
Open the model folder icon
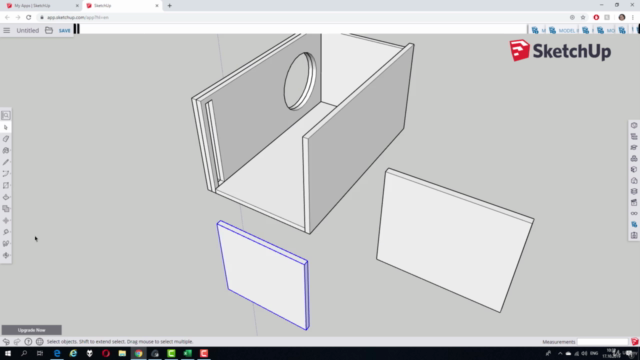49,30
